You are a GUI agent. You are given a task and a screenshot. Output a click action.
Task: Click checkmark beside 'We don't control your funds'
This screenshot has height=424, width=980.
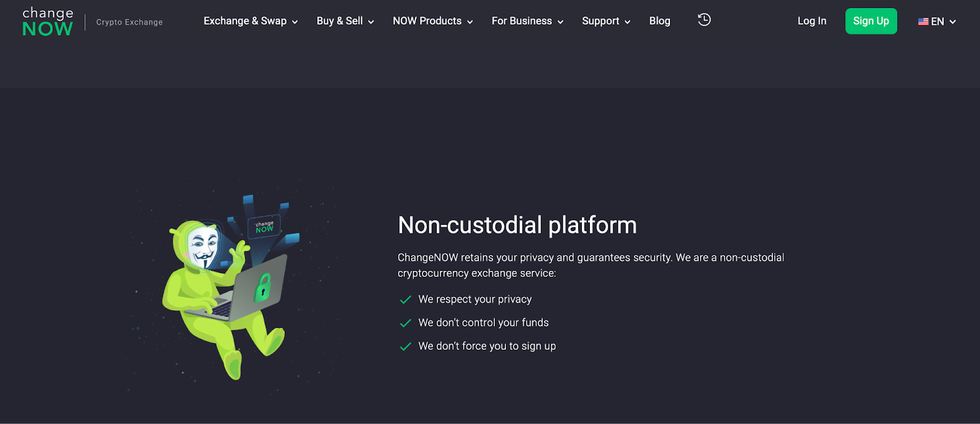pyautogui.click(x=405, y=323)
